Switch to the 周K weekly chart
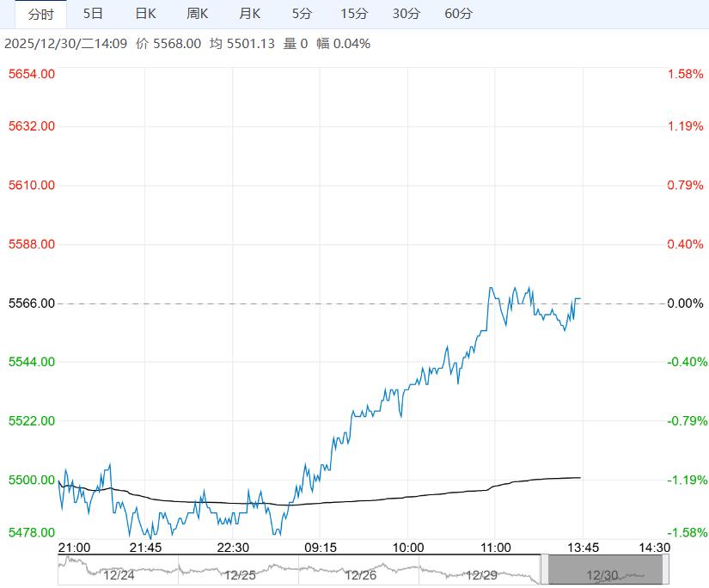 [x=198, y=14]
